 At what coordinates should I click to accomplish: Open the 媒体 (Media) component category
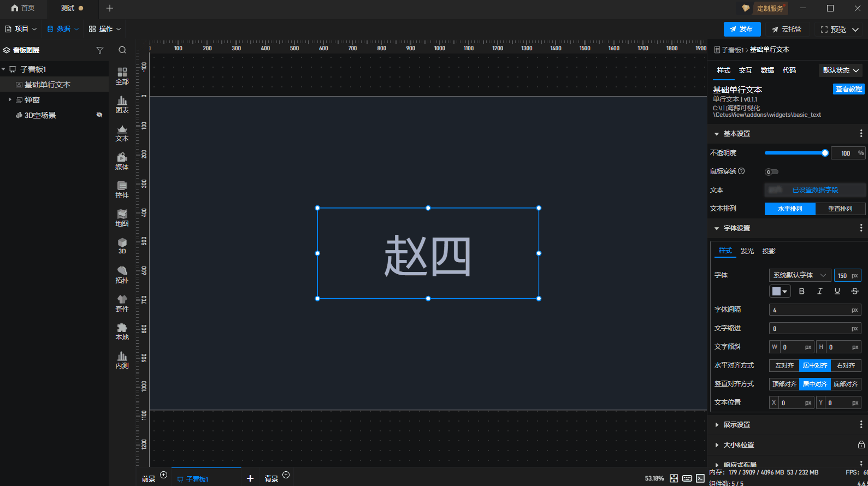(x=122, y=161)
